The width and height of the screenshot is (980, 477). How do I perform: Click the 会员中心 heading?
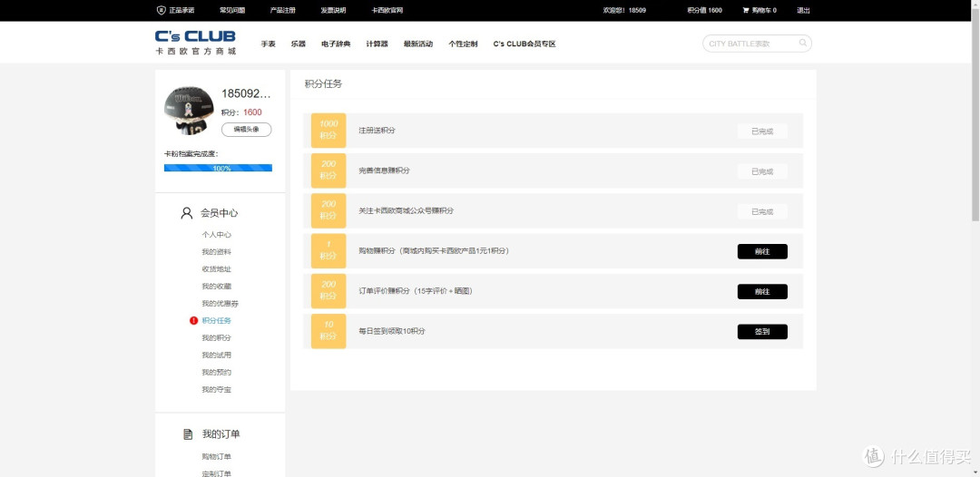click(220, 213)
